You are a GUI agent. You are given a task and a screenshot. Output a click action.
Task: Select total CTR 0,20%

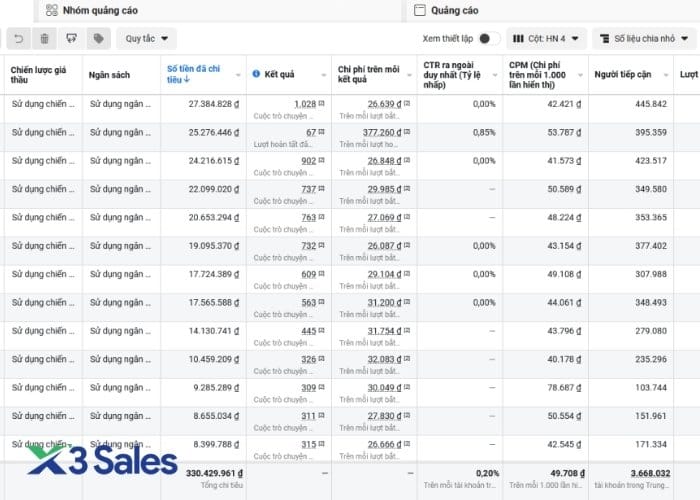(x=488, y=473)
